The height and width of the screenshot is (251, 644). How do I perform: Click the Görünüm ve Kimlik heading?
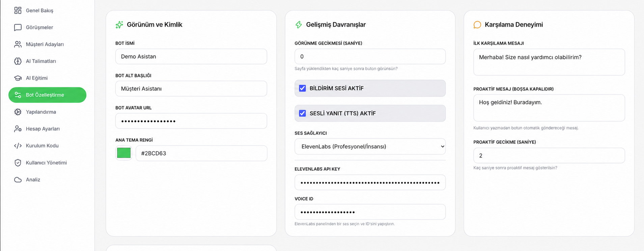point(155,25)
